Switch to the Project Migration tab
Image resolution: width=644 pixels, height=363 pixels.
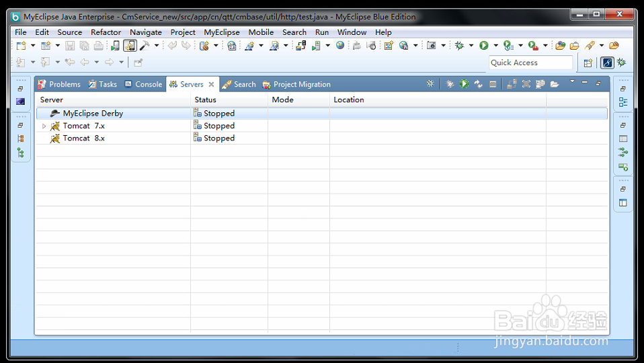[296, 84]
